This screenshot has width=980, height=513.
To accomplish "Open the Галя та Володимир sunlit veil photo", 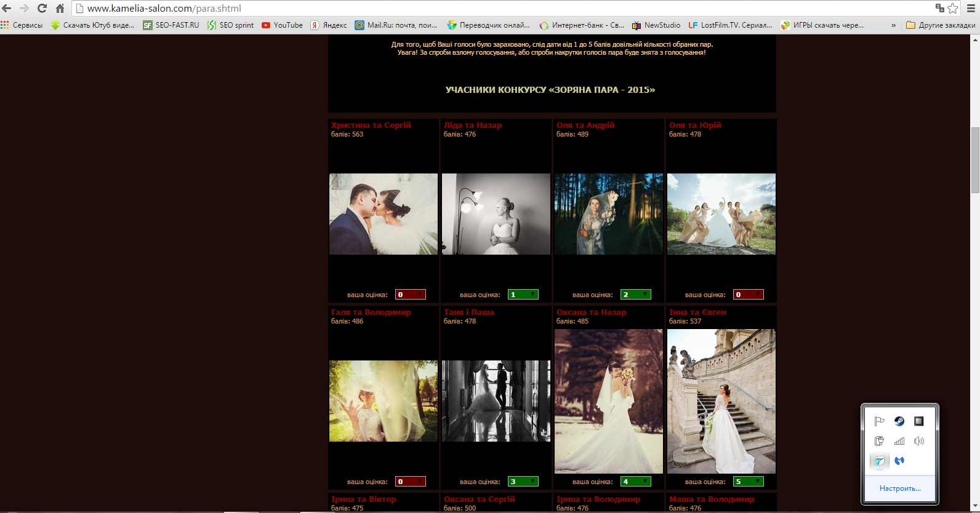I will coord(384,401).
